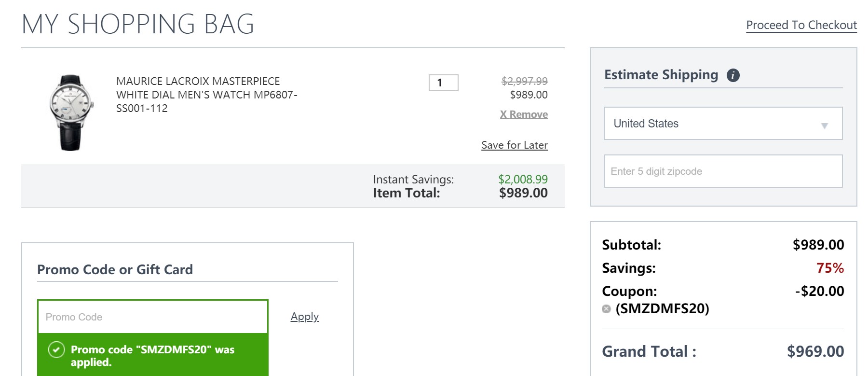Click the crossed-out $2,997.99 price

524,81
